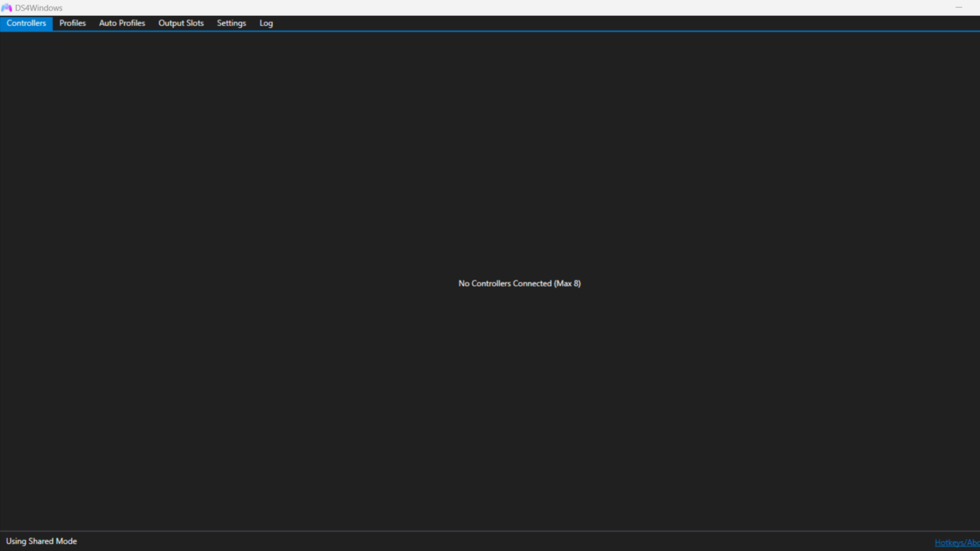
Task: Click empty title bar space beside DS4Windows title
Action: coord(447,8)
